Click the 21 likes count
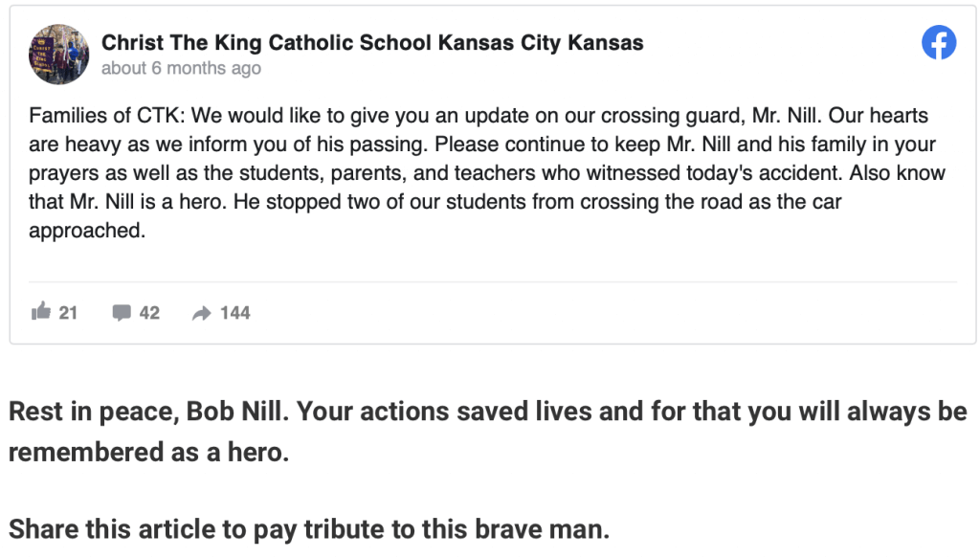Image resolution: width=980 pixels, height=558 pixels. 68,312
